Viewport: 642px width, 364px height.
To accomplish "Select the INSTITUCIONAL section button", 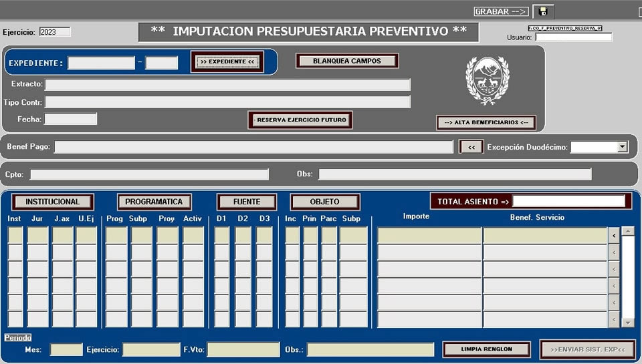I will point(52,202).
